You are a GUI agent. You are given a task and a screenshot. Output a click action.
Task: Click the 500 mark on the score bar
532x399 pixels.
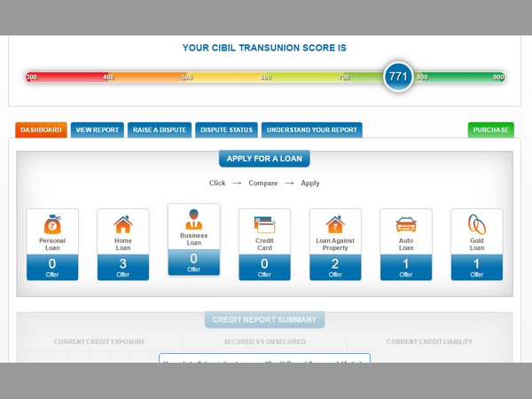[187, 77]
